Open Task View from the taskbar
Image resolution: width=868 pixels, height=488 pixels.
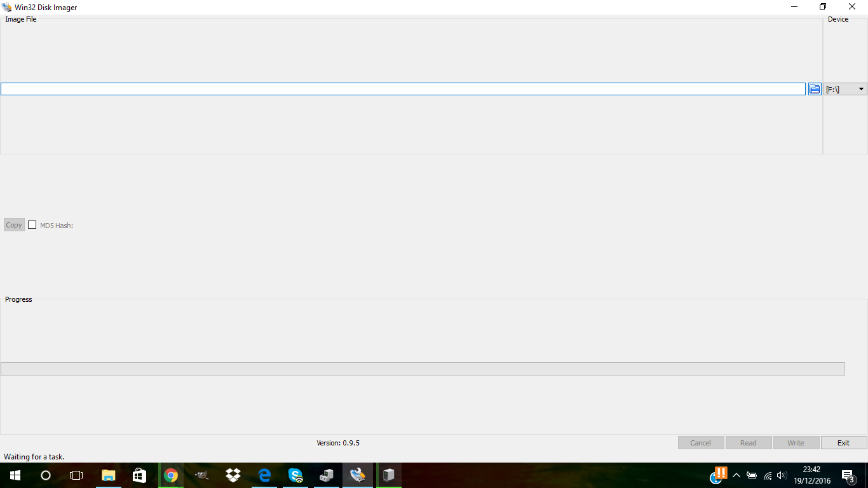coord(76,475)
